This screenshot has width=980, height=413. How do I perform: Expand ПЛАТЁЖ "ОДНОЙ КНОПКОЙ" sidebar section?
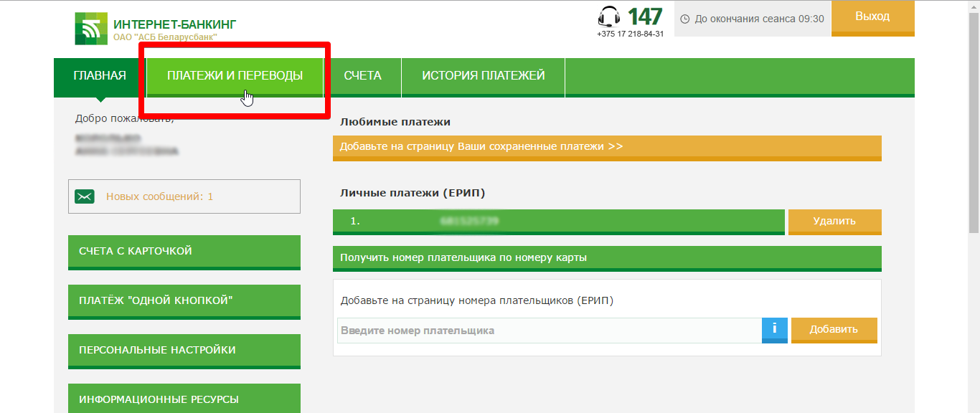coord(184,302)
